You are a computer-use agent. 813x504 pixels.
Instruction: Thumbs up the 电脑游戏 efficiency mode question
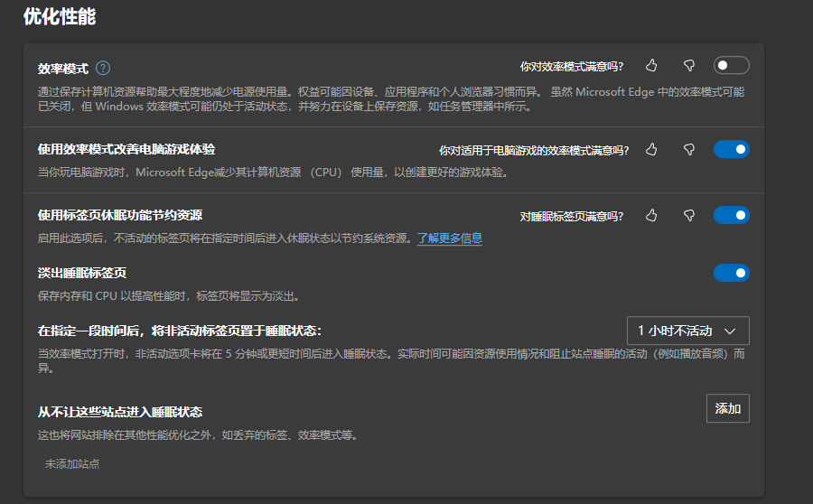[651, 150]
